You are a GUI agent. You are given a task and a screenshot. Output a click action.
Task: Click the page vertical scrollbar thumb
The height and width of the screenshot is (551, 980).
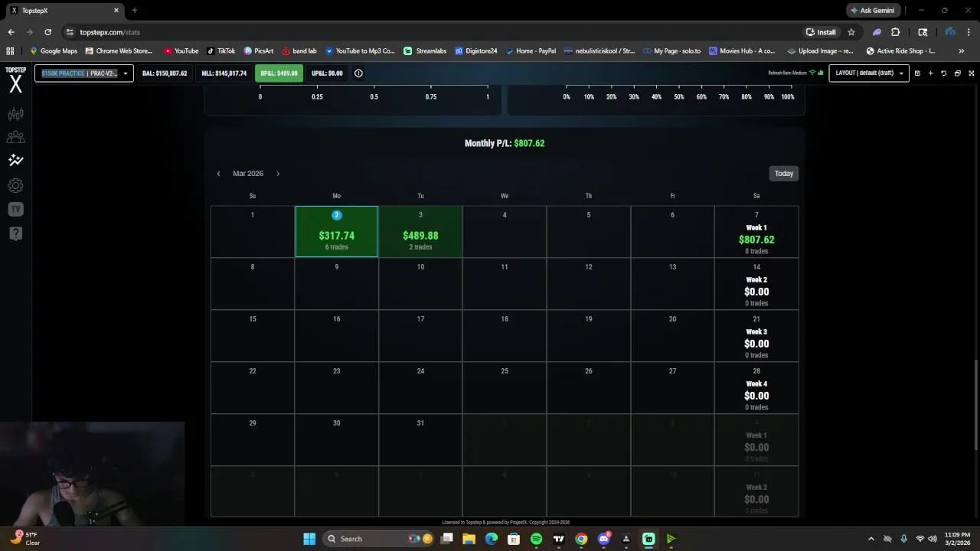pos(975,406)
